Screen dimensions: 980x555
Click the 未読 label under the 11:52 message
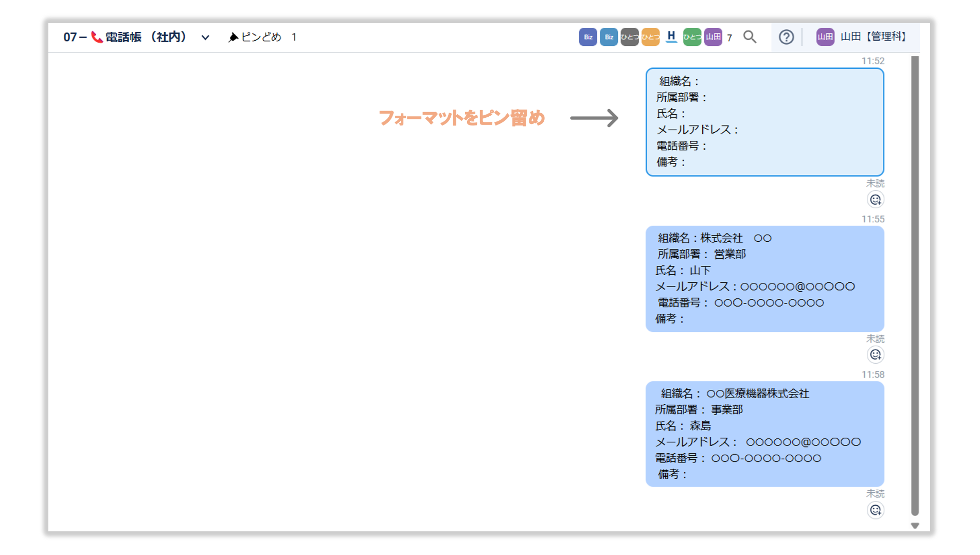click(x=875, y=183)
